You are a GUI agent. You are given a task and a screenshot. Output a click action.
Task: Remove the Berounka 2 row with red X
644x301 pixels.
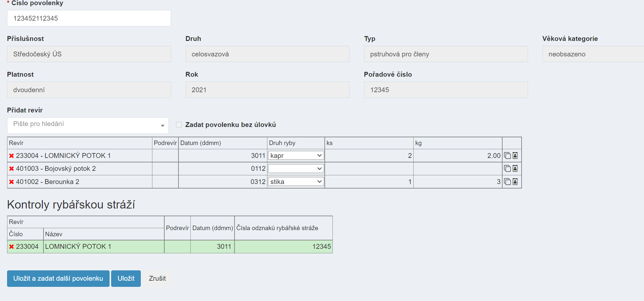pyautogui.click(x=12, y=182)
